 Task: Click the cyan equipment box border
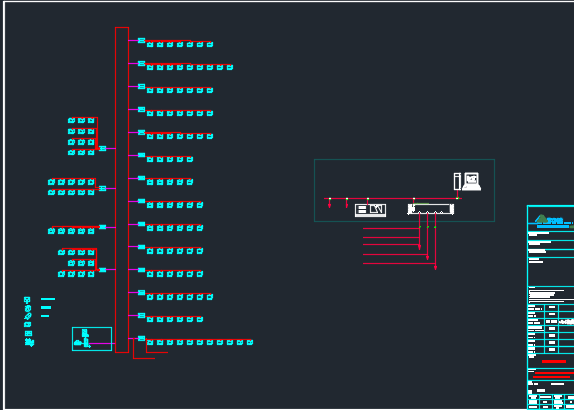click(x=92, y=339)
